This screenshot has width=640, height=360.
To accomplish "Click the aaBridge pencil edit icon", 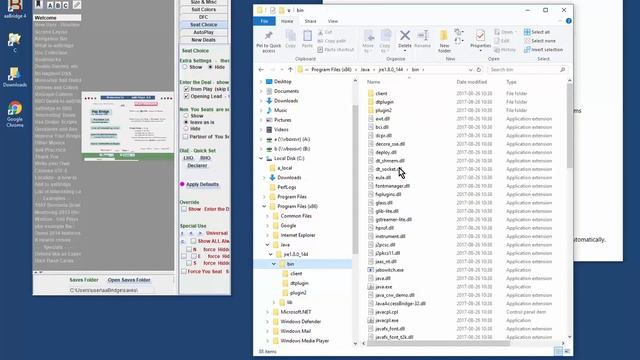I will (x=77, y=5).
